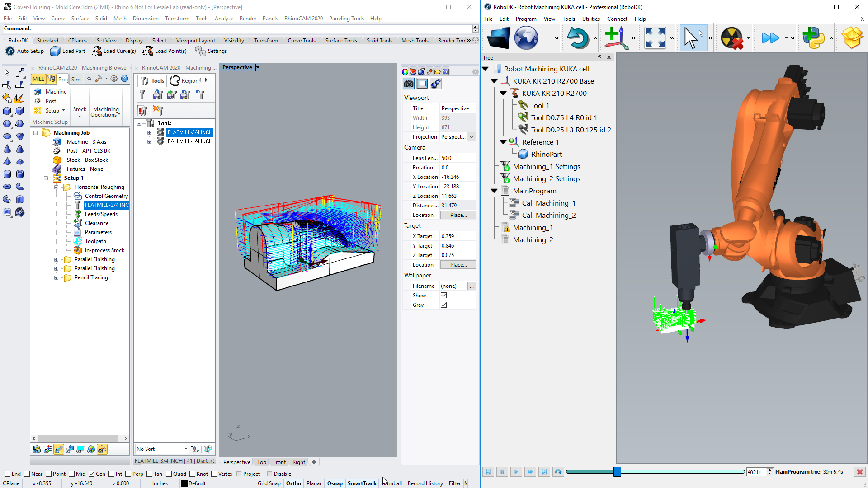Enable SmartTrack snap option
This screenshot has height=488, width=868.
(x=362, y=483)
